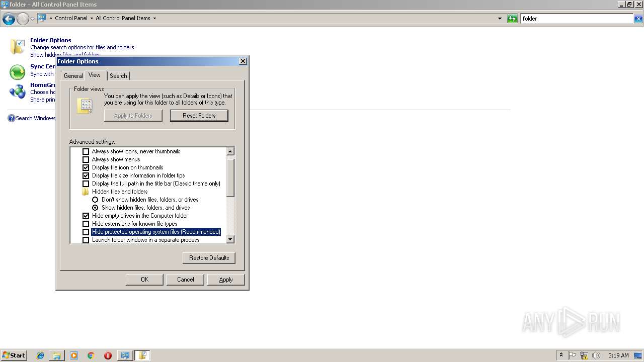644x362 pixels.
Task: Click the Apply button
Action: tap(226, 280)
